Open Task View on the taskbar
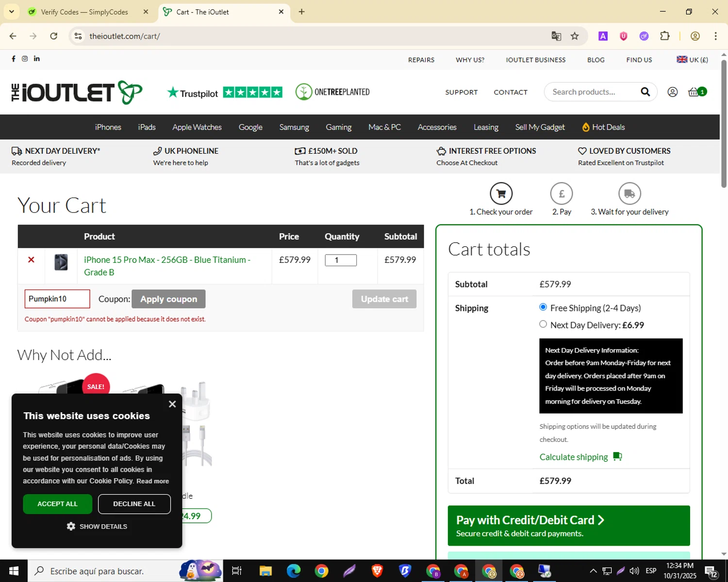This screenshot has width=728, height=582. point(237,571)
